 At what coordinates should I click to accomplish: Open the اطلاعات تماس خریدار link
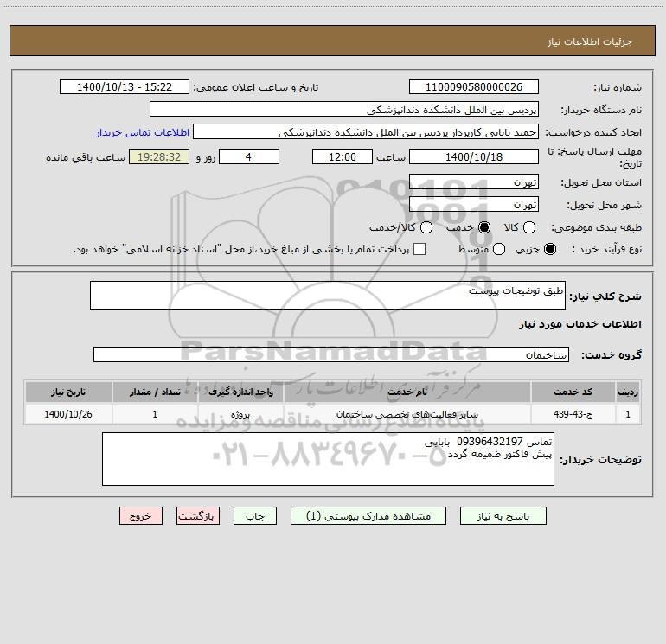(143, 132)
